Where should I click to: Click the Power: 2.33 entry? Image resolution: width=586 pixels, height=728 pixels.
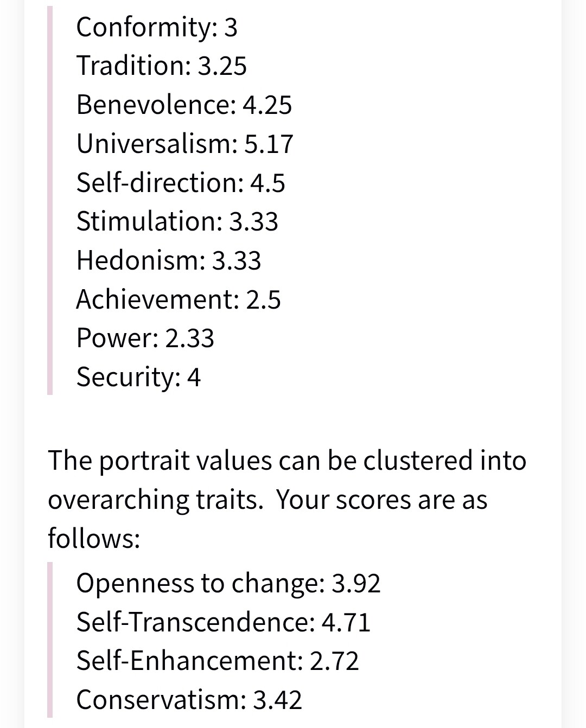coord(145,338)
